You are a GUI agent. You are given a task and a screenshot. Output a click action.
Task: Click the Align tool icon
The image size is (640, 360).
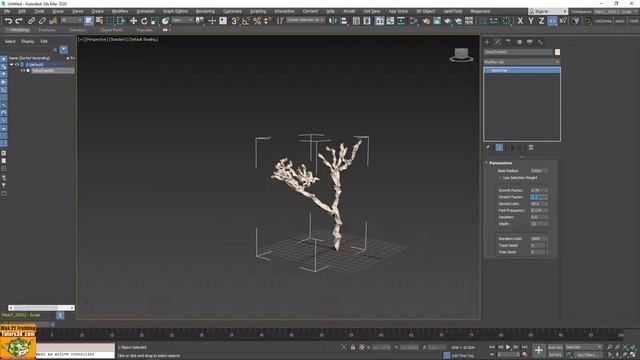click(344, 21)
